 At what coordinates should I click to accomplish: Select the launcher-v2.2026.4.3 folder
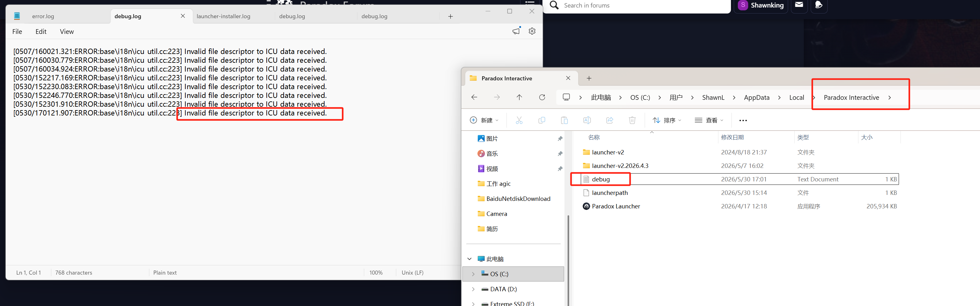click(620, 166)
